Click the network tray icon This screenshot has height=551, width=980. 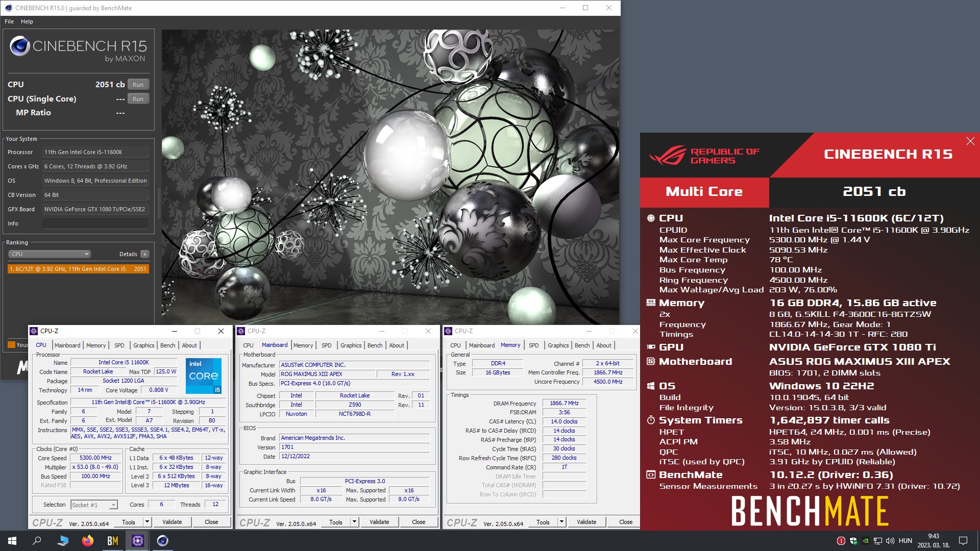(x=878, y=541)
